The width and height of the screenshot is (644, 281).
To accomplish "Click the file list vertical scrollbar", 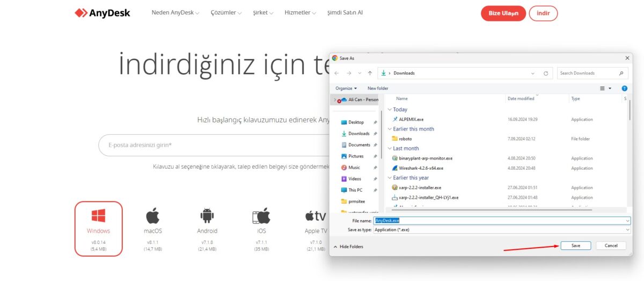I will click(x=629, y=110).
